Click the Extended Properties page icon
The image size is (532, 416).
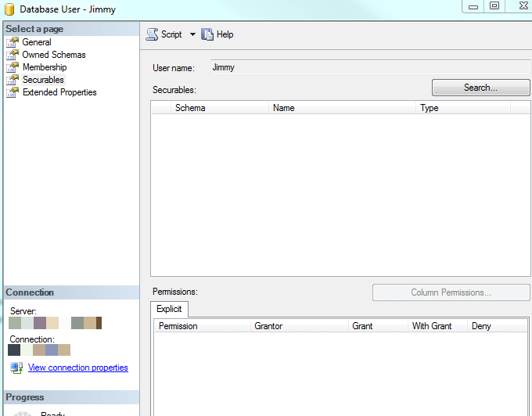click(x=13, y=92)
